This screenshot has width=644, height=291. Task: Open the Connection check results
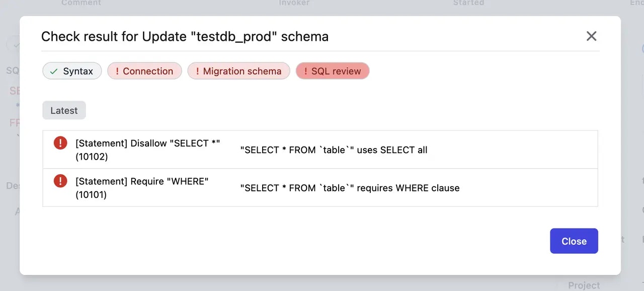144,71
